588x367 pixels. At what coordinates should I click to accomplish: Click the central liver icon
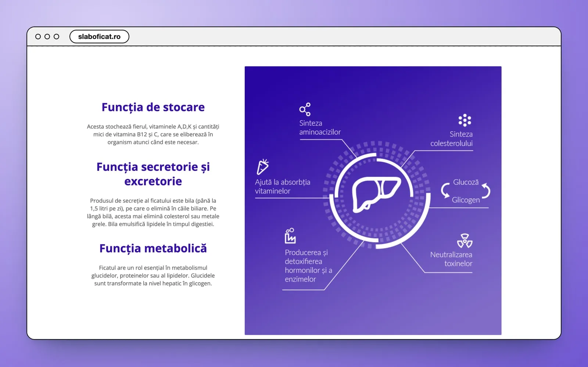pos(376,195)
